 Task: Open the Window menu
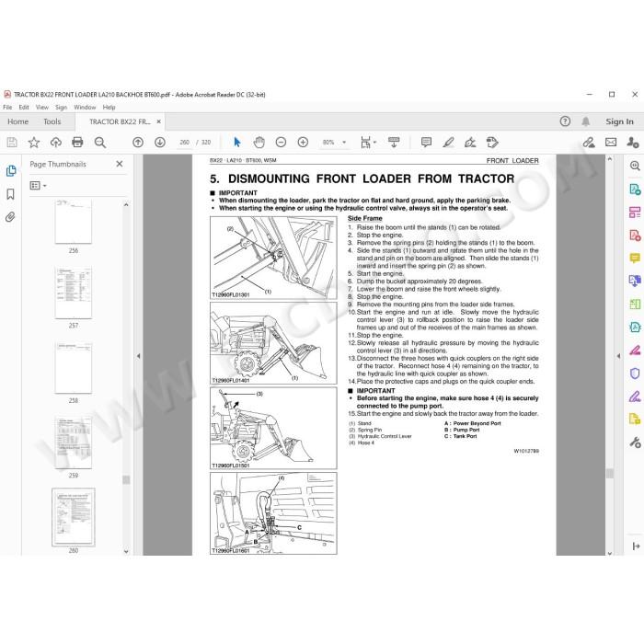[x=85, y=108]
